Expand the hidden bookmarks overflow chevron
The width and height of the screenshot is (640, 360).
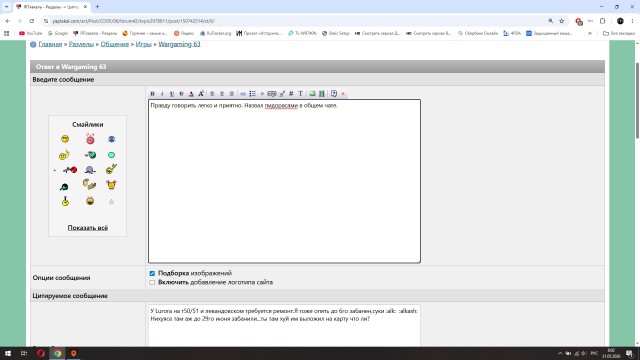tap(590, 33)
